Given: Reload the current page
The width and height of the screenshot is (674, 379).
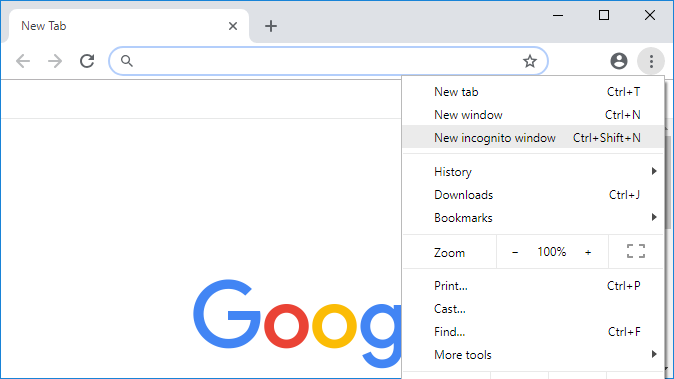Looking at the screenshot, I should pyautogui.click(x=87, y=61).
